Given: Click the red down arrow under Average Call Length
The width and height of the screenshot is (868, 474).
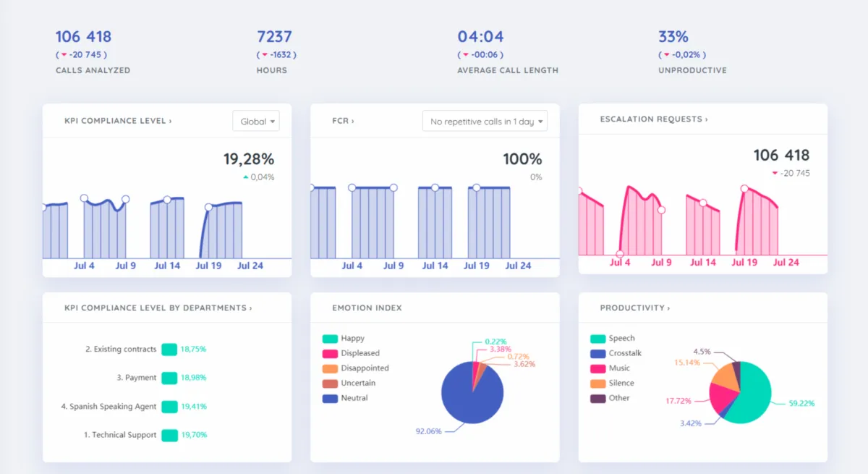Looking at the screenshot, I should [465, 55].
